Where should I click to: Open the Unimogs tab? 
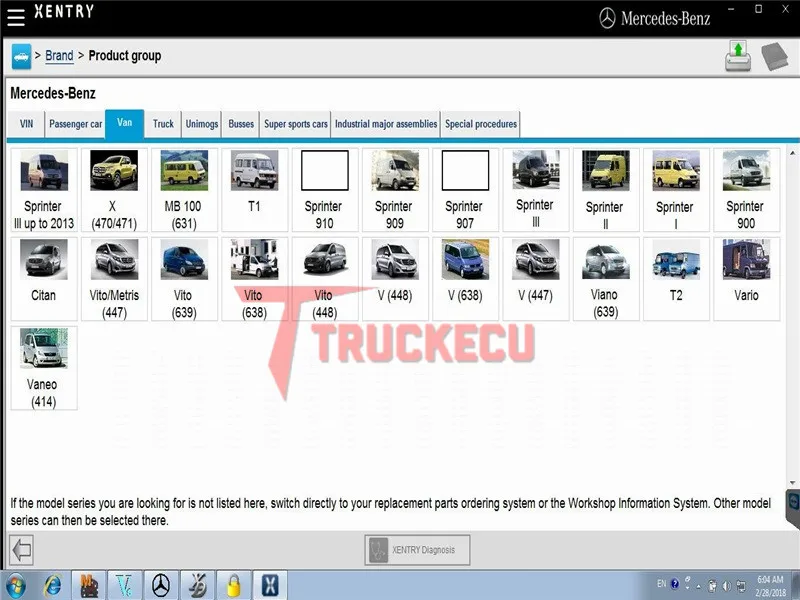click(202, 124)
